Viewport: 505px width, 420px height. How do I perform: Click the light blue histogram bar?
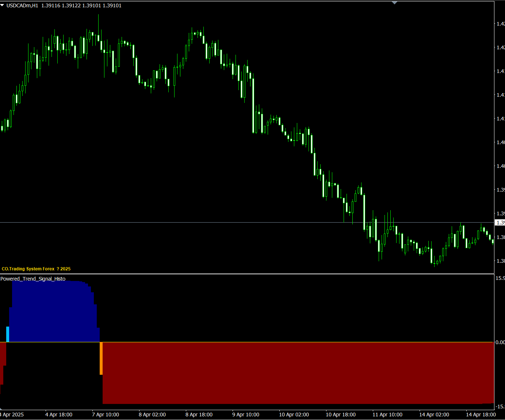point(8,334)
